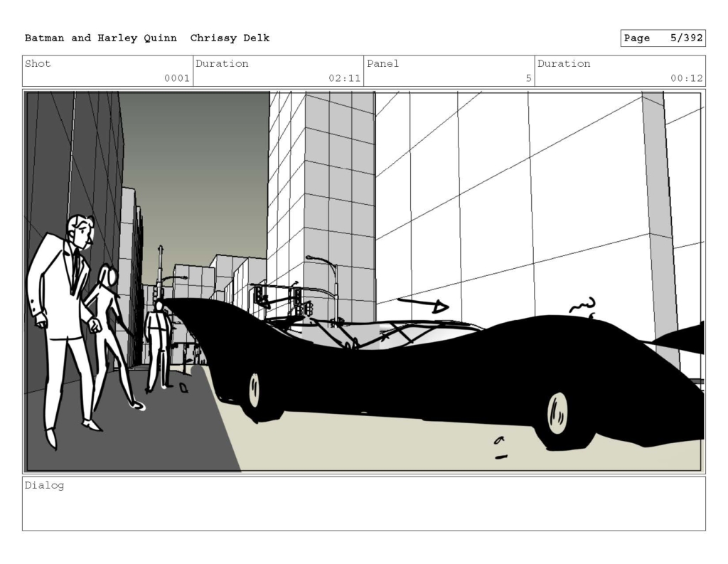Select the panel number '5'
The height and width of the screenshot is (564, 728).
528,78
